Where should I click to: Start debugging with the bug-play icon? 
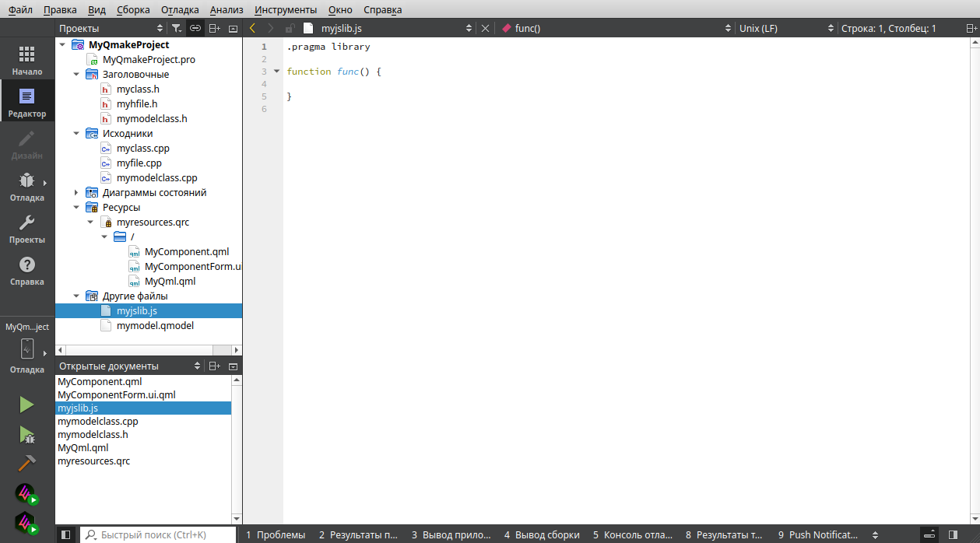(26, 434)
